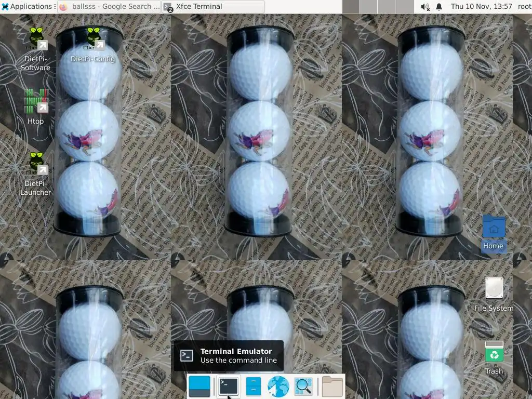This screenshot has height=399, width=532.
Task: Open the Home folder desktop icon
Action: 494,233
